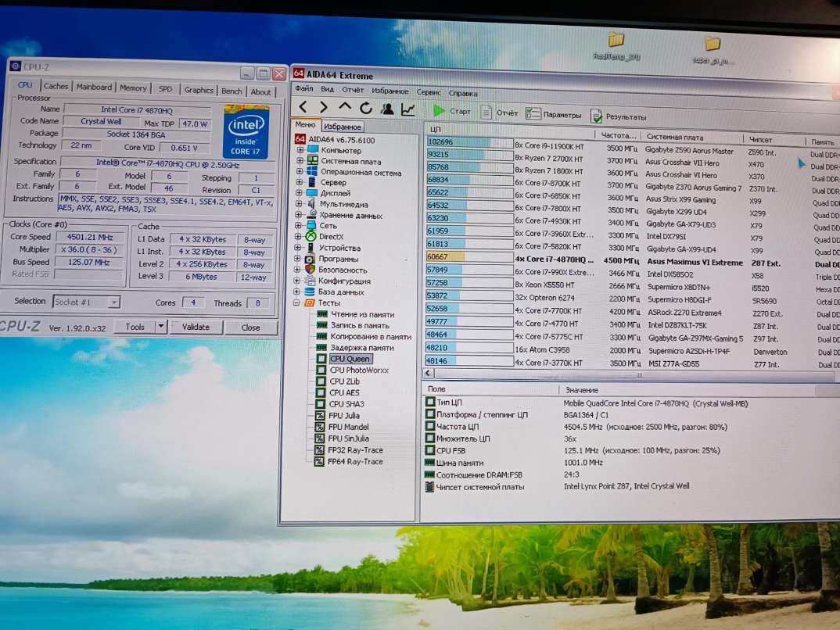Open the left desktop folder icon
Viewport: 840px width, 630px height.
click(x=616, y=45)
